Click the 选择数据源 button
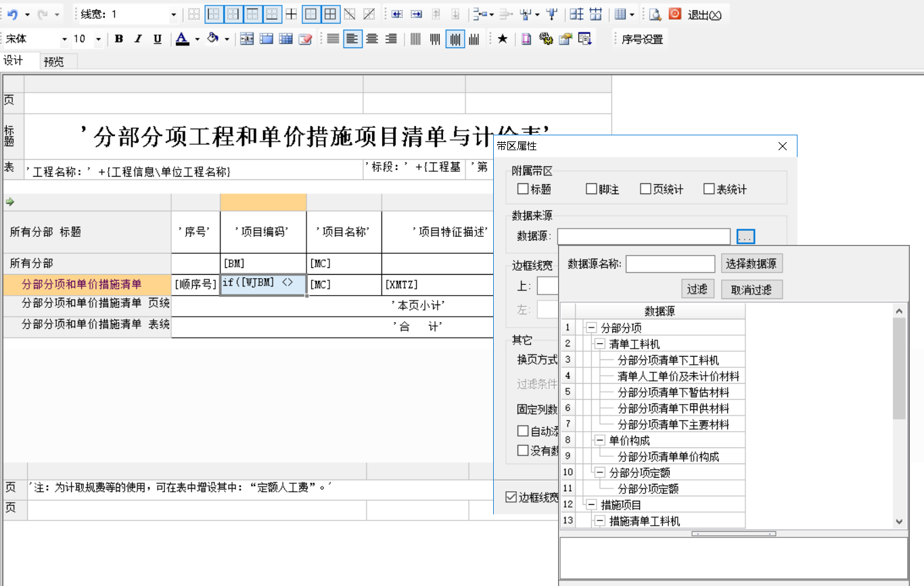Image resolution: width=924 pixels, height=586 pixels. tap(752, 264)
